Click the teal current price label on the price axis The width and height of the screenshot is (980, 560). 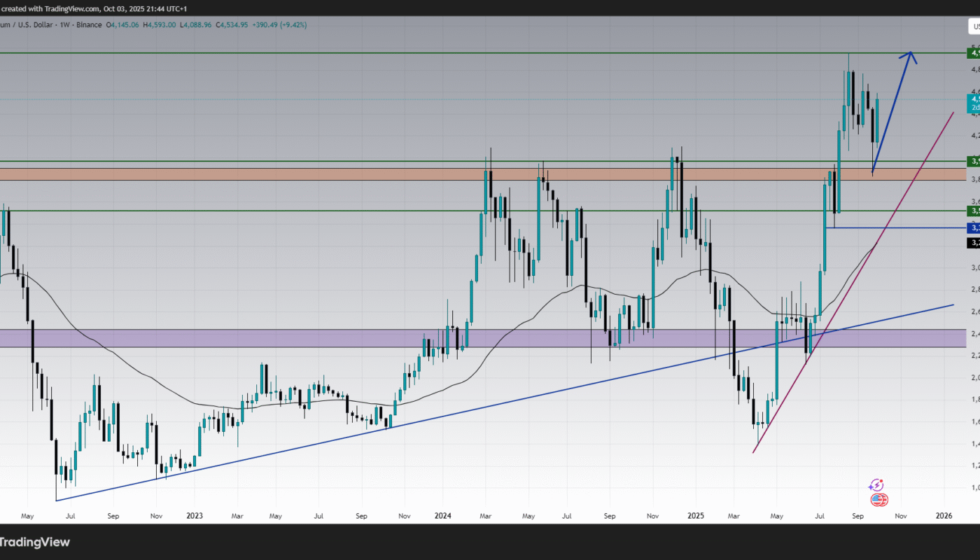click(974, 104)
